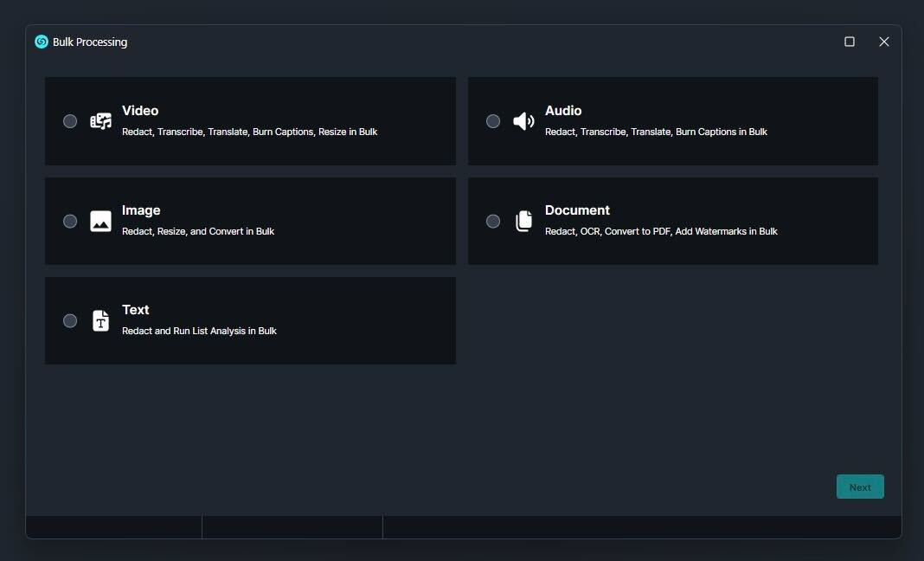Click the Audio speaker icon
Viewport: 924px width, 561px height.
[x=523, y=121]
